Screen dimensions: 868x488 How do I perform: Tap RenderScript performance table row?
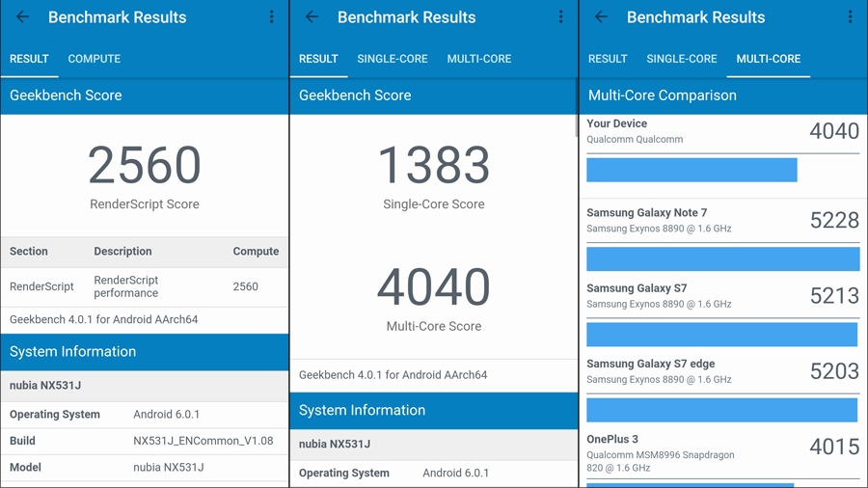(x=145, y=286)
